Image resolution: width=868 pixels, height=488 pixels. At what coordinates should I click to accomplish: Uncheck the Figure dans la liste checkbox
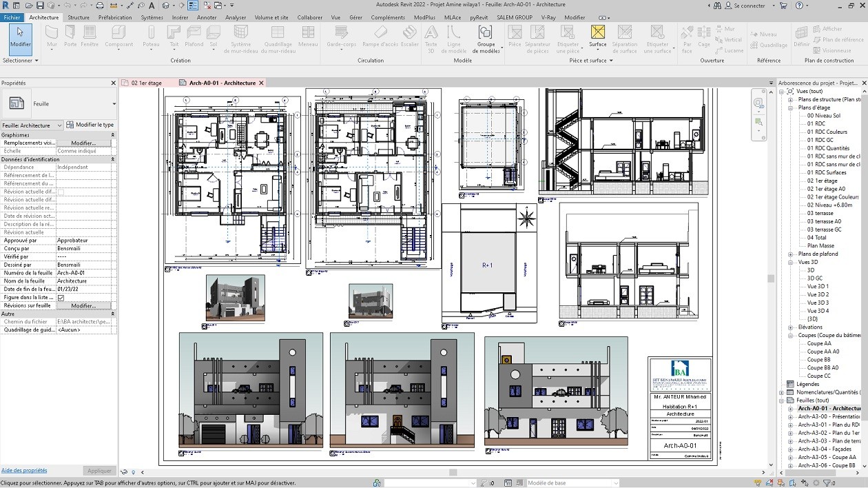point(61,297)
